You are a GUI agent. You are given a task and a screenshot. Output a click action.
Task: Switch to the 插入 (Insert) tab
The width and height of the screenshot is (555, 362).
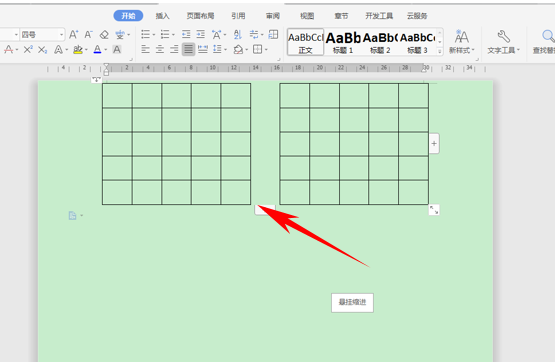[x=162, y=16]
